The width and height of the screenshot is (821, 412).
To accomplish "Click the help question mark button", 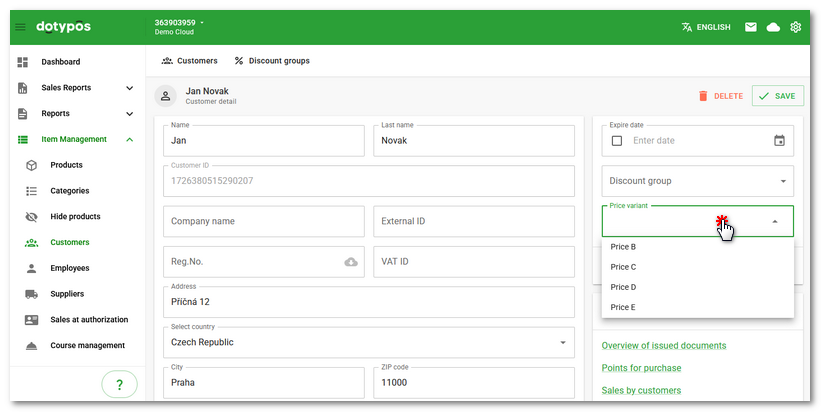I will click(x=119, y=384).
